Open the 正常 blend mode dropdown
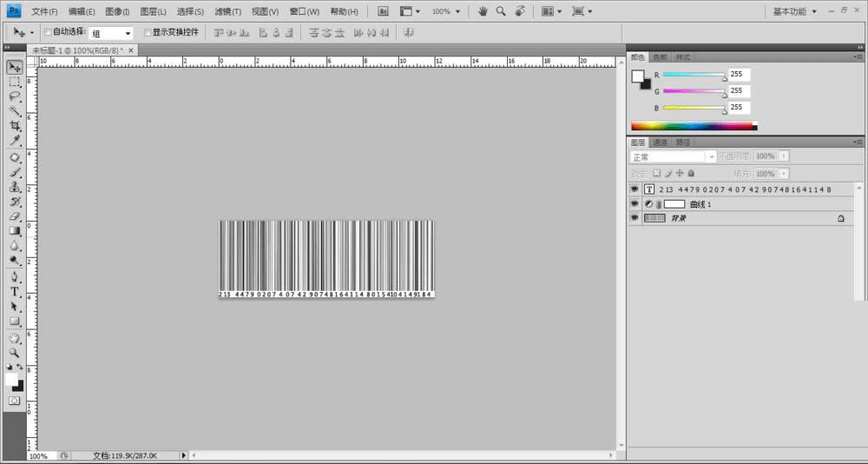868x464 pixels. pos(674,157)
